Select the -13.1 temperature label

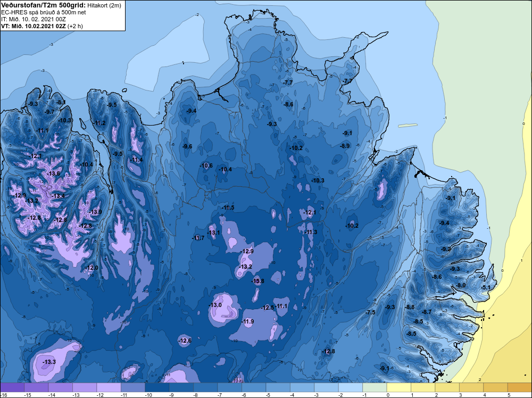(x=213, y=233)
